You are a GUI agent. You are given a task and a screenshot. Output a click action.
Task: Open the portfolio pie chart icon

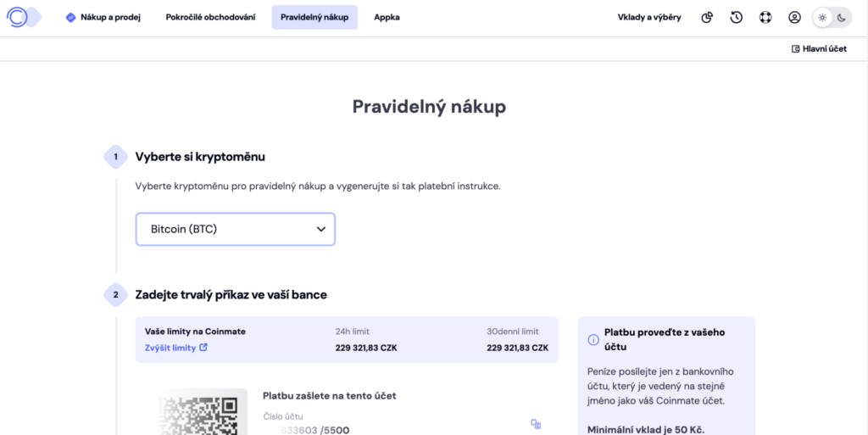coord(707,17)
